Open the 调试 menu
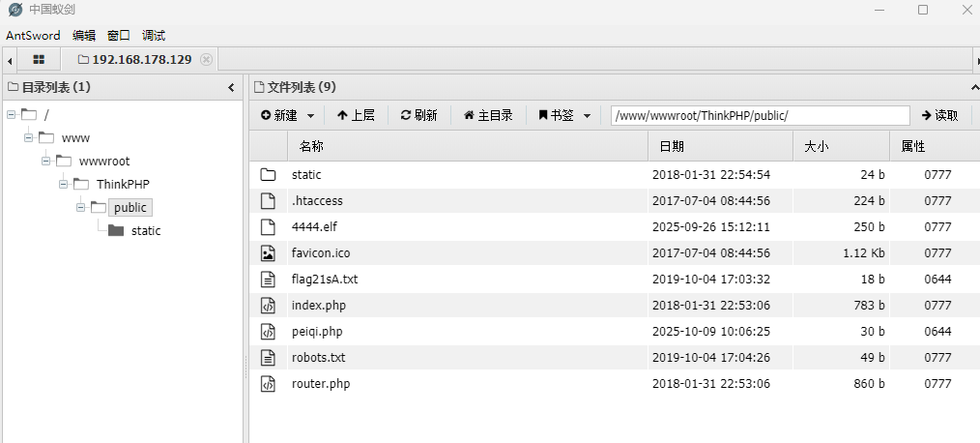980x443 pixels. pos(154,35)
